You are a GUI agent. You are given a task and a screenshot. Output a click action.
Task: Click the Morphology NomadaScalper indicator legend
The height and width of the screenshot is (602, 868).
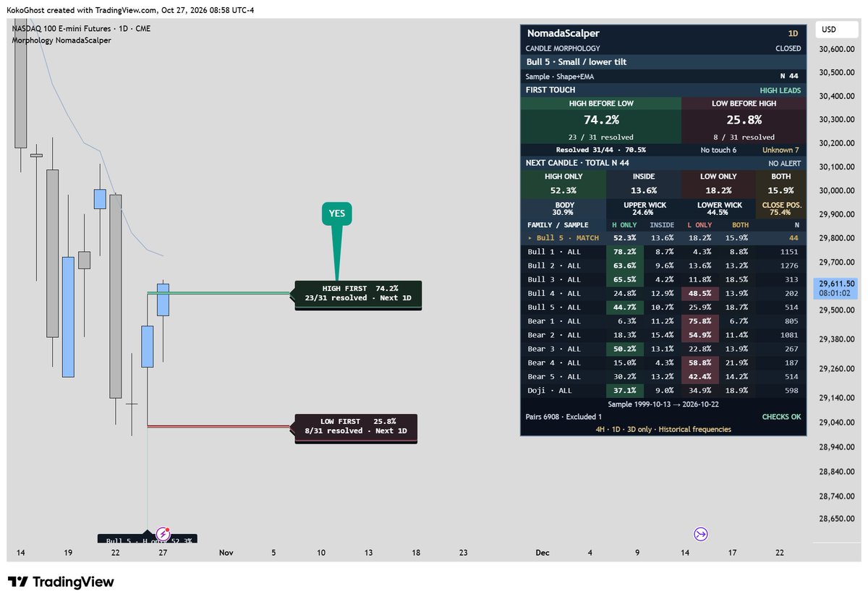click(x=61, y=41)
